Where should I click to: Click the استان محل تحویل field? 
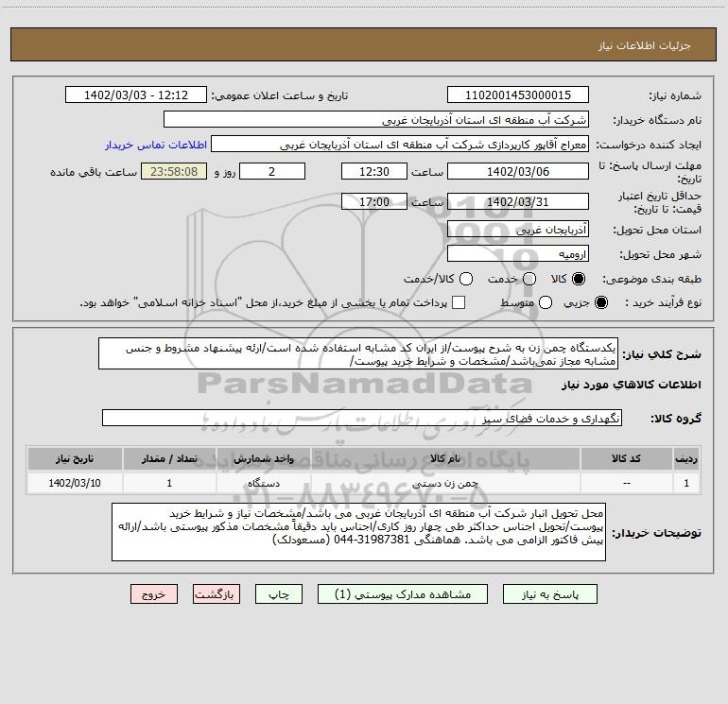[x=518, y=229]
